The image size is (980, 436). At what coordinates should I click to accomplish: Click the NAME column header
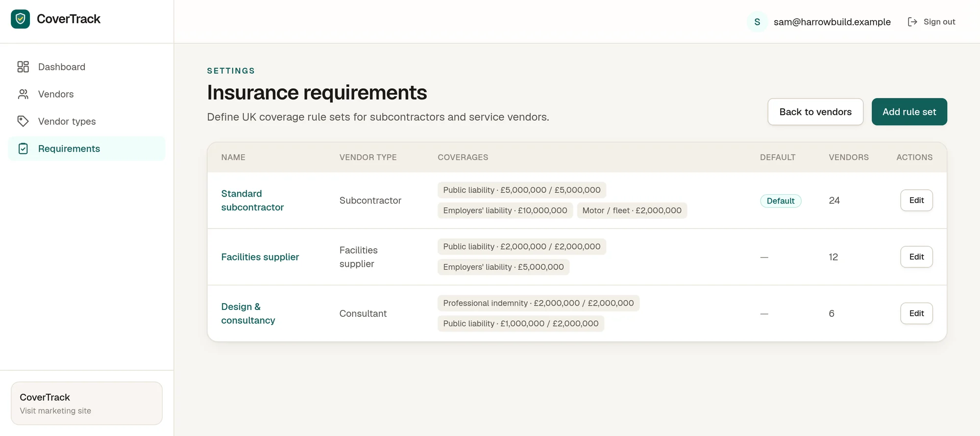pos(233,157)
